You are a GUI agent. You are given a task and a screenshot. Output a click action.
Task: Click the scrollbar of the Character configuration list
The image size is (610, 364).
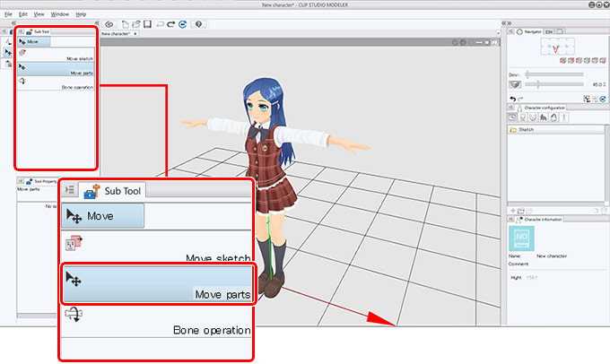[x=606, y=164]
